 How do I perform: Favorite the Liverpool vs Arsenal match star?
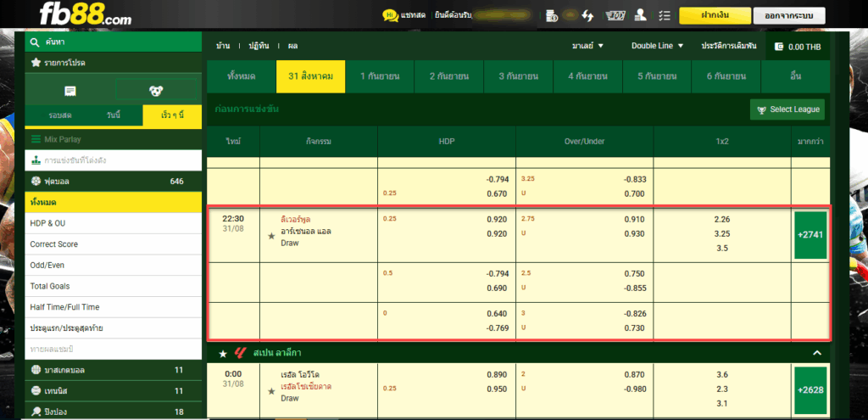(271, 236)
